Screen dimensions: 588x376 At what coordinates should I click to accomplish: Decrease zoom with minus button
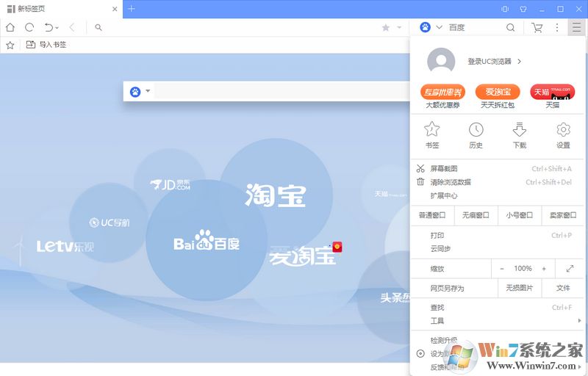coord(502,269)
